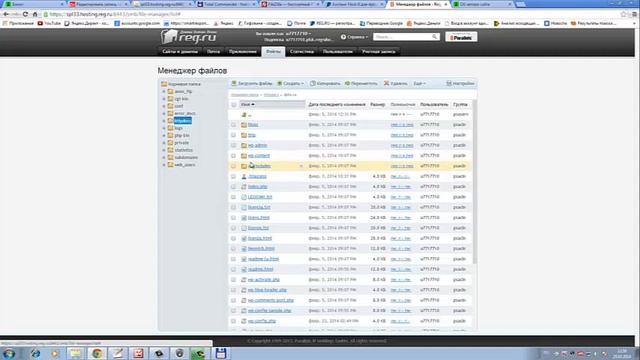Click the Upload files (Загрузить файлы) toolbar icon
Screen dimensions: 640x360
(x=234, y=83)
